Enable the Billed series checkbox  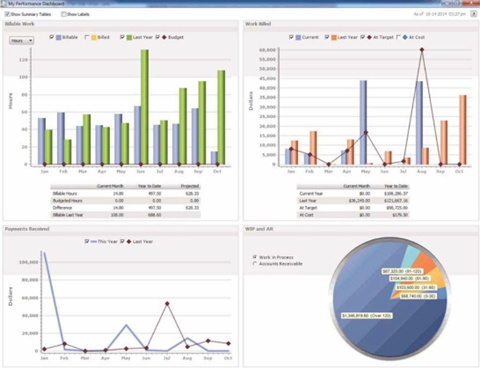click(x=87, y=37)
